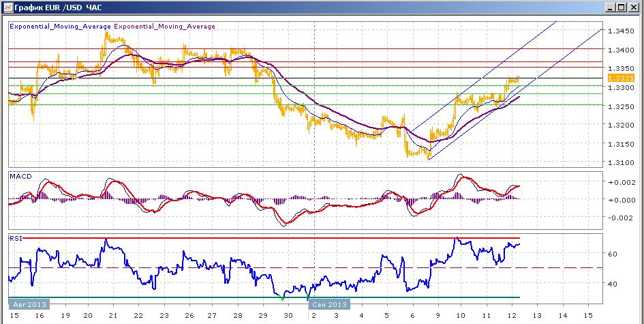Click the chart icon in title bar
Image resolution: width=644 pixels, height=324 pixels.
pos(7,7)
